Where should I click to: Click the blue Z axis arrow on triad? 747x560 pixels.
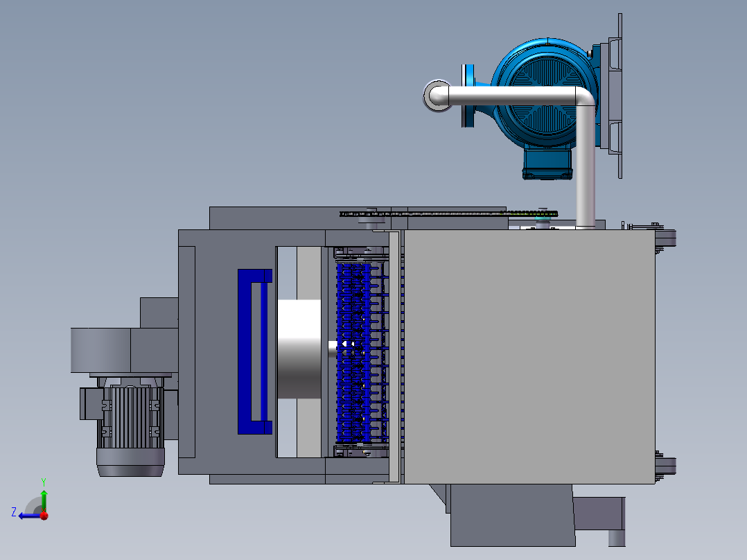[28, 516]
